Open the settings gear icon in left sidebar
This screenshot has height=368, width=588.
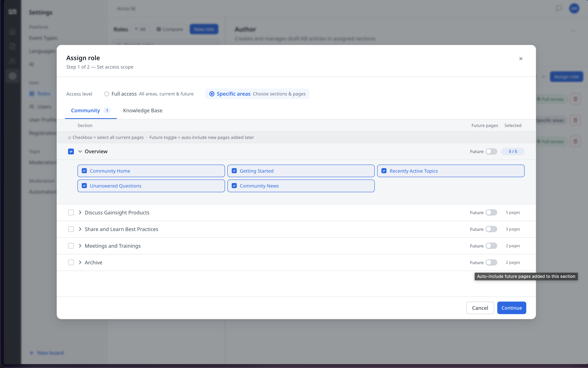click(x=12, y=76)
